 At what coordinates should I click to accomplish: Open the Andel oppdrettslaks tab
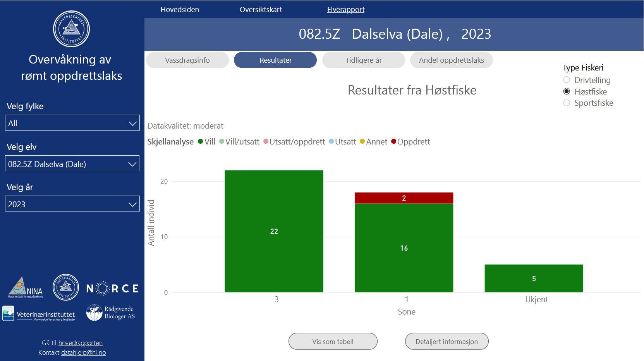click(x=451, y=60)
